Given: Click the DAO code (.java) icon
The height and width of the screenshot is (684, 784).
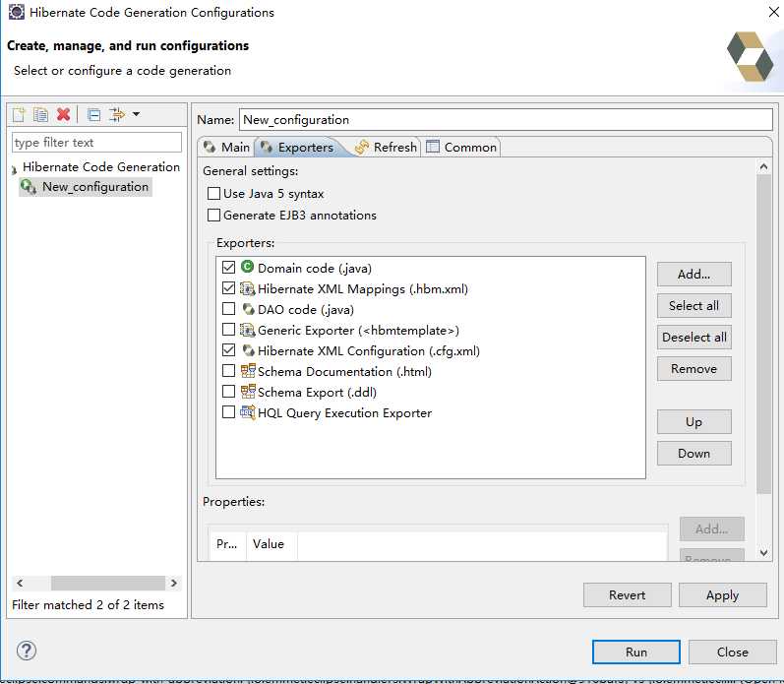Looking at the screenshot, I should [x=248, y=309].
